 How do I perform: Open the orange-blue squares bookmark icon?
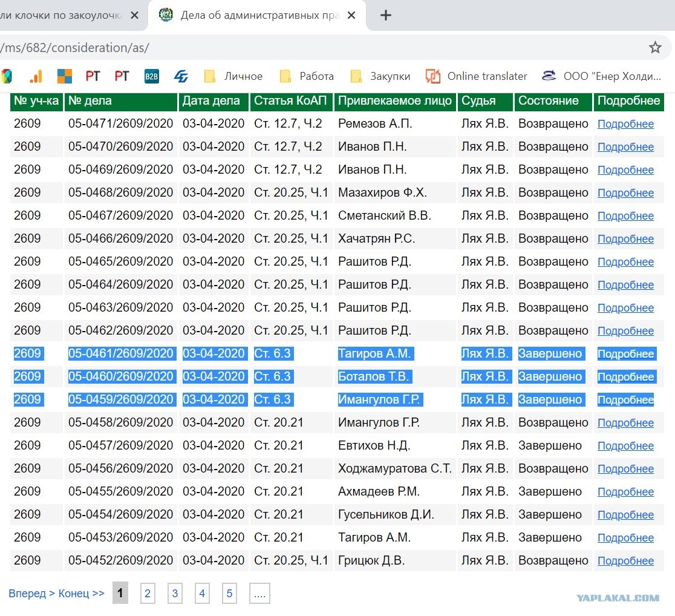tap(65, 76)
